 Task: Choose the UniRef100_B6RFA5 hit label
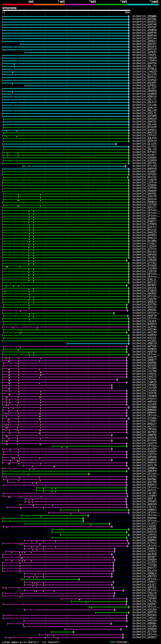(x=144, y=33)
